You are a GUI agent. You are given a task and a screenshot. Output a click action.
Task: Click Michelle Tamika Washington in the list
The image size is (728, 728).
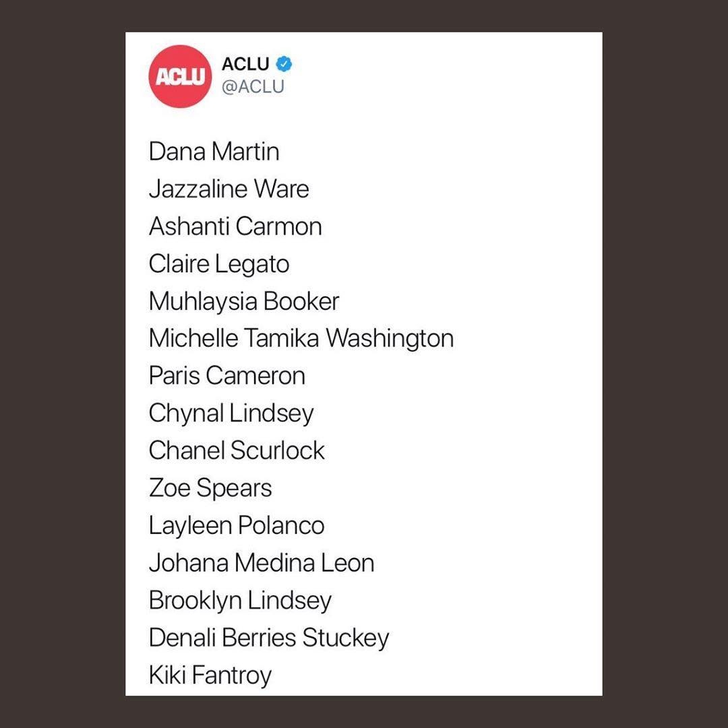coord(301,338)
